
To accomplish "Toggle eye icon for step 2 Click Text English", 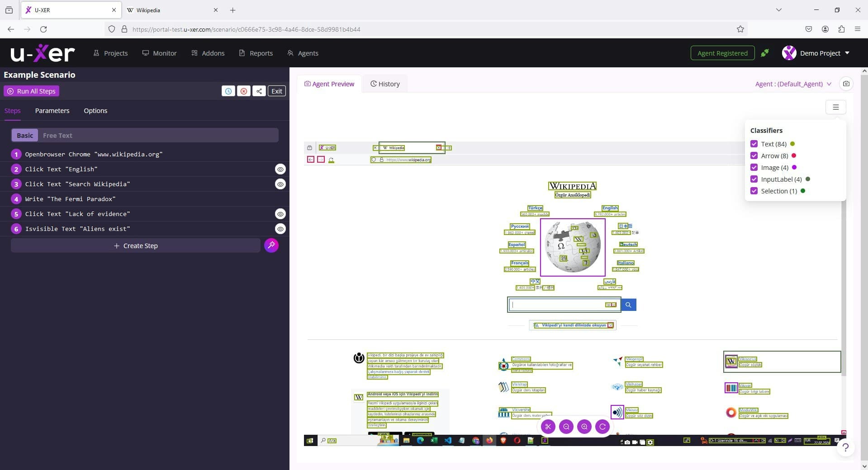I will [280, 169].
